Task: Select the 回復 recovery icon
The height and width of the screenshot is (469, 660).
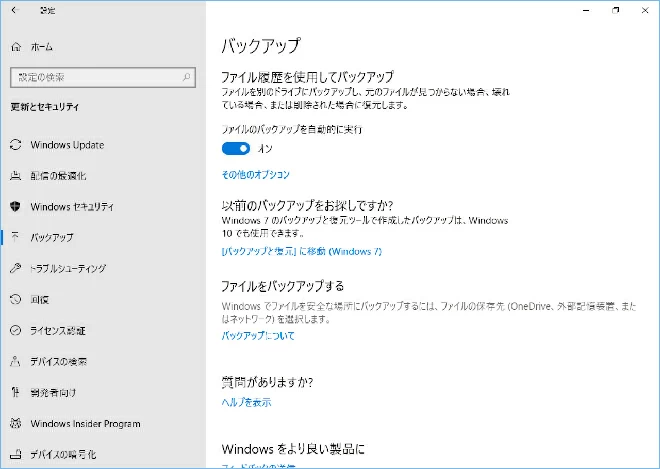Action: (15, 299)
